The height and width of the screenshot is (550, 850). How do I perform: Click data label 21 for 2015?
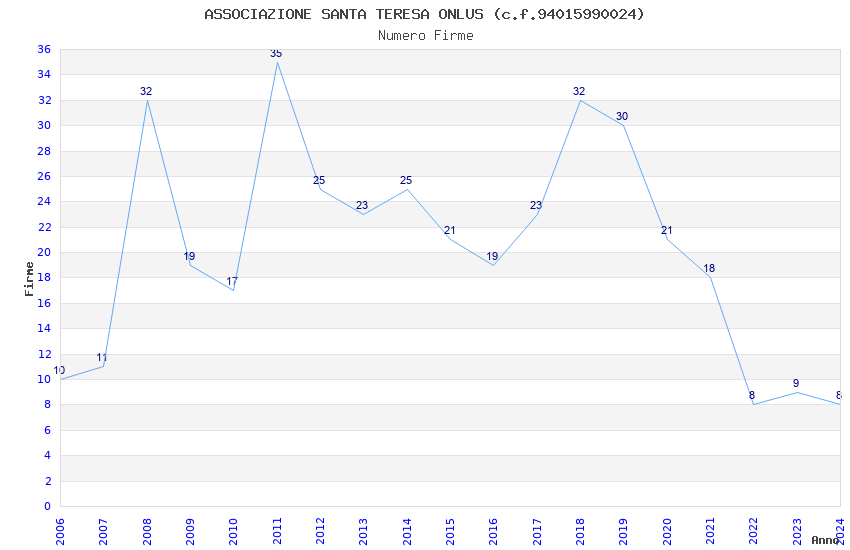tap(449, 230)
